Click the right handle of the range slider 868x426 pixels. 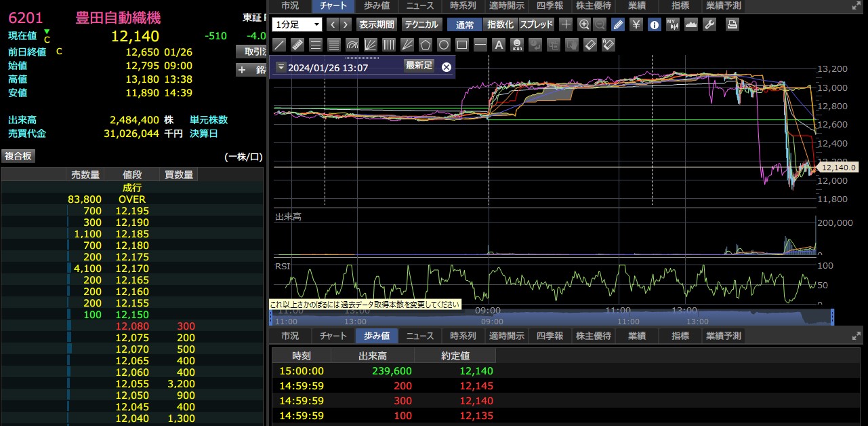832,317
